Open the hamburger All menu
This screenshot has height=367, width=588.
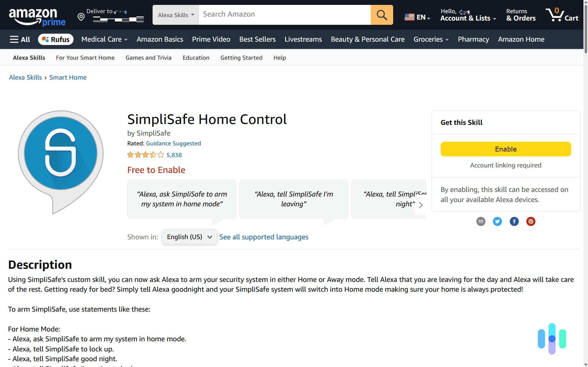[x=19, y=39]
